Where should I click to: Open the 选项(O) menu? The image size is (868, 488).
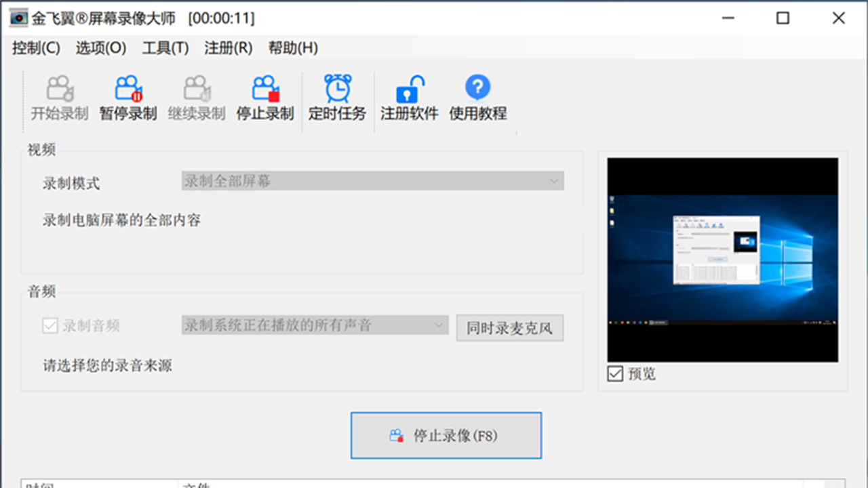101,48
